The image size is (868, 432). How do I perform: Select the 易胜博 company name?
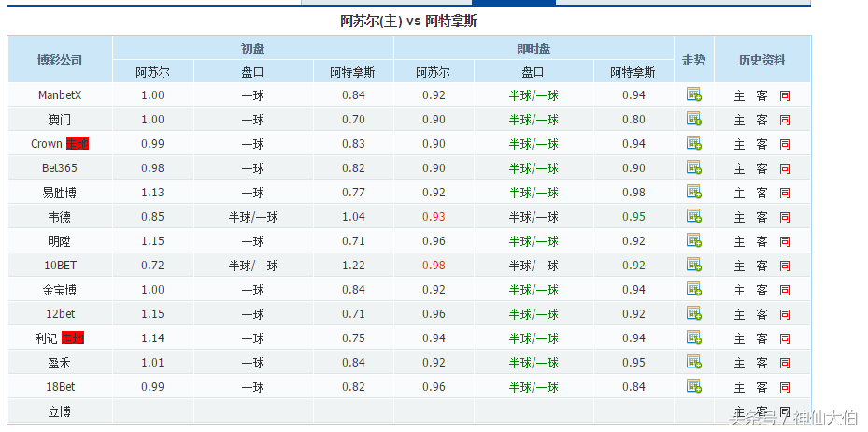pyautogui.click(x=60, y=193)
